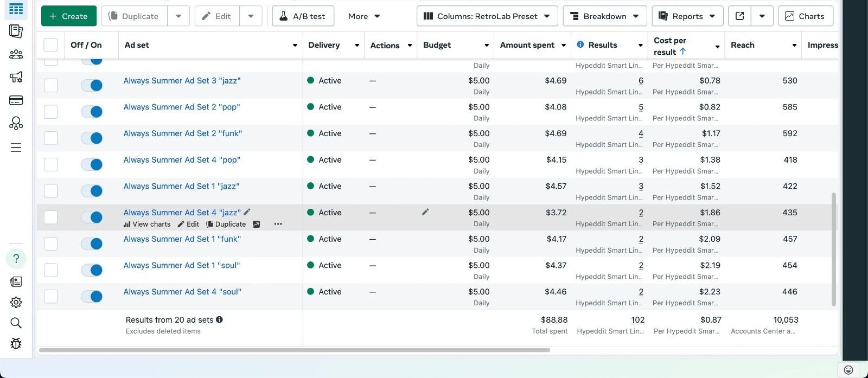Open the Billing card icon in sidebar
This screenshot has height=378, width=868.
click(16, 100)
